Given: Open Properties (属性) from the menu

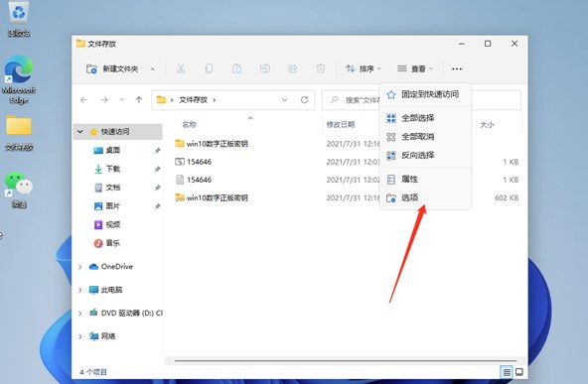Looking at the screenshot, I should [425, 179].
